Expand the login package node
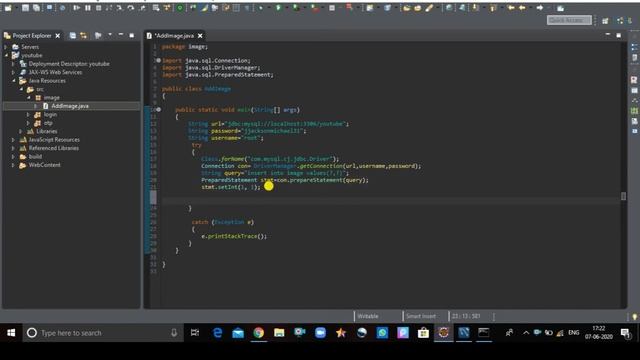The image size is (640, 360). point(28,115)
